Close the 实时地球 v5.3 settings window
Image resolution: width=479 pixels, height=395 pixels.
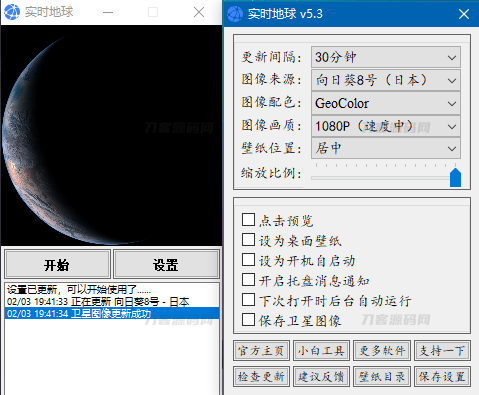(464, 14)
